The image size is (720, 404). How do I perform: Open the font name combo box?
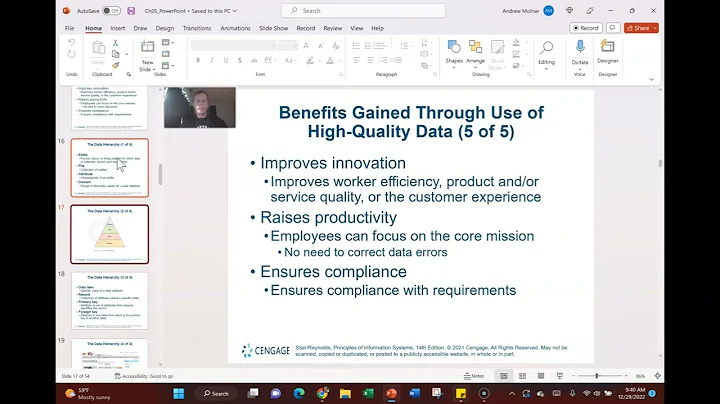point(234,45)
